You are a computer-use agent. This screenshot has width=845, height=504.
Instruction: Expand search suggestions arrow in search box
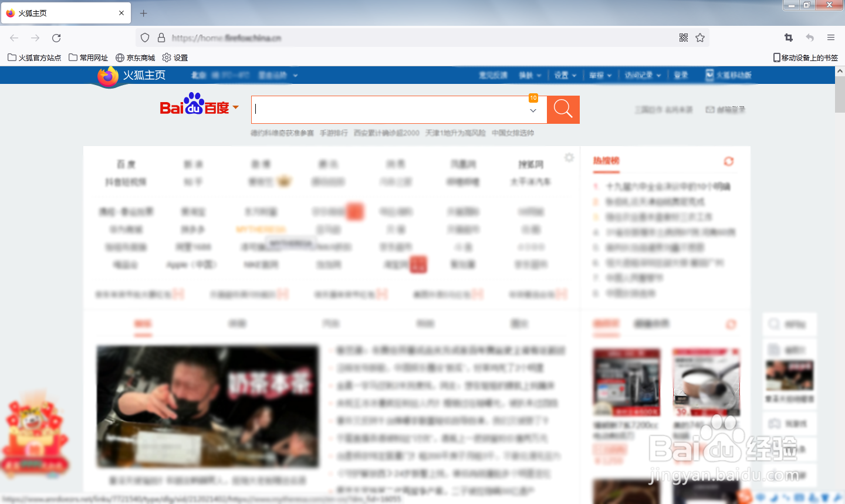pyautogui.click(x=533, y=110)
